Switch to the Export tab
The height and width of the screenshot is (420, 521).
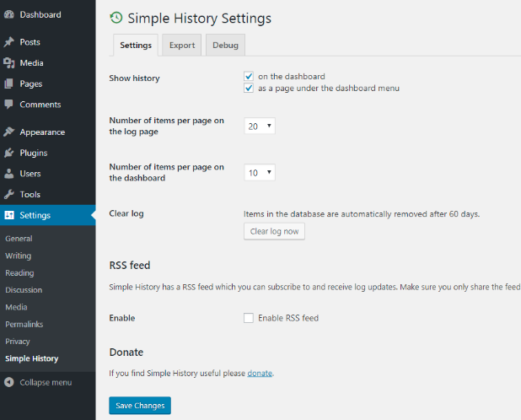(181, 46)
